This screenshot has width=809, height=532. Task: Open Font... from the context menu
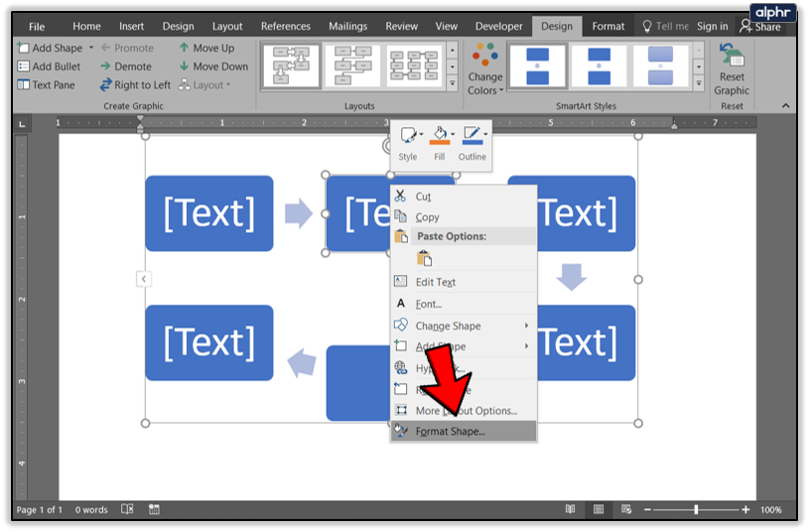464,304
